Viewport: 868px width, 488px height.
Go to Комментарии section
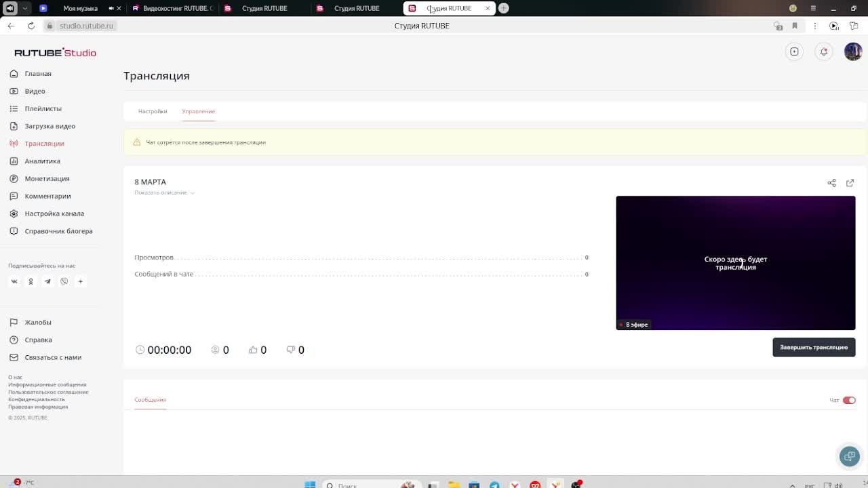pos(41,196)
